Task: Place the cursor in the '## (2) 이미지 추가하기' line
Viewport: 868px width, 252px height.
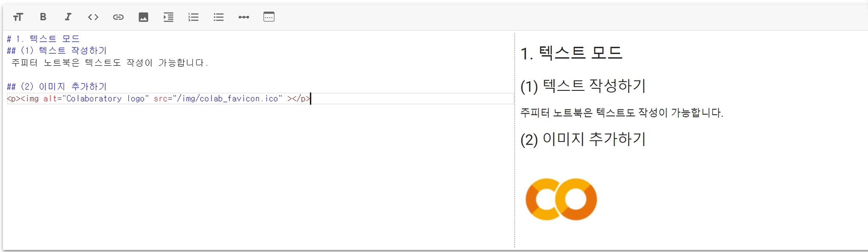Action: click(57, 87)
